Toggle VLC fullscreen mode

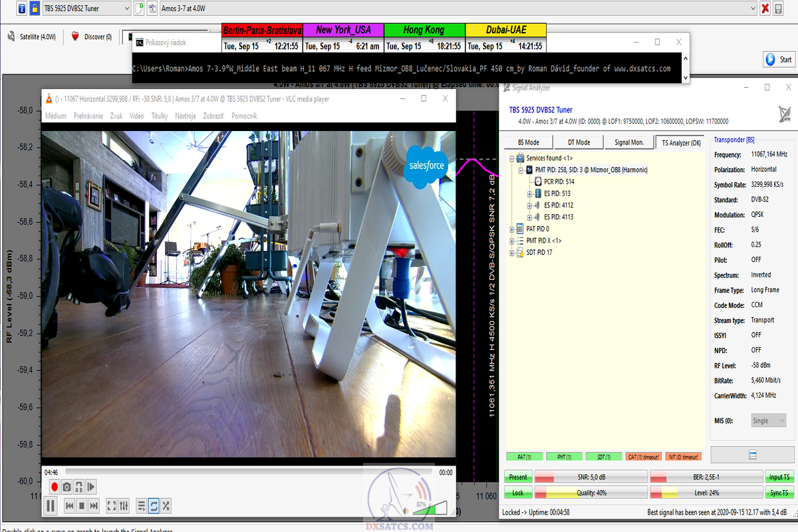[x=111, y=506]
